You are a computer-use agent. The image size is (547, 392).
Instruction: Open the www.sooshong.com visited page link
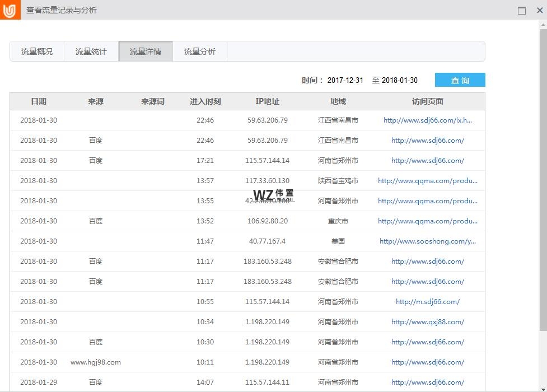pos(428,241)
